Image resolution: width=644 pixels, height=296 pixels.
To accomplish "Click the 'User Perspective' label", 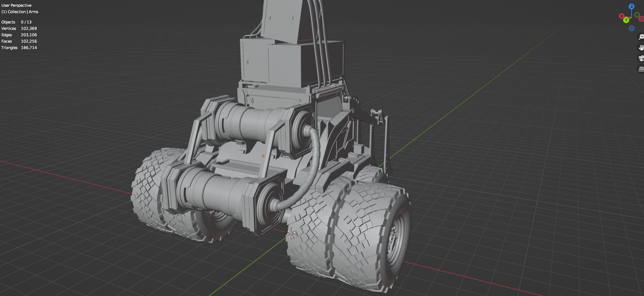I will pos(16,5).
